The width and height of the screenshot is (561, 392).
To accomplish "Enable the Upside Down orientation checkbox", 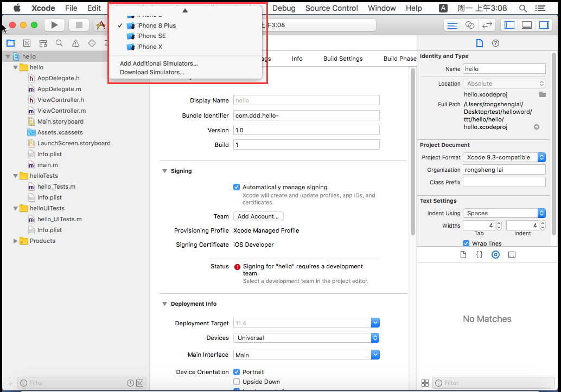I will pos(237,382).
